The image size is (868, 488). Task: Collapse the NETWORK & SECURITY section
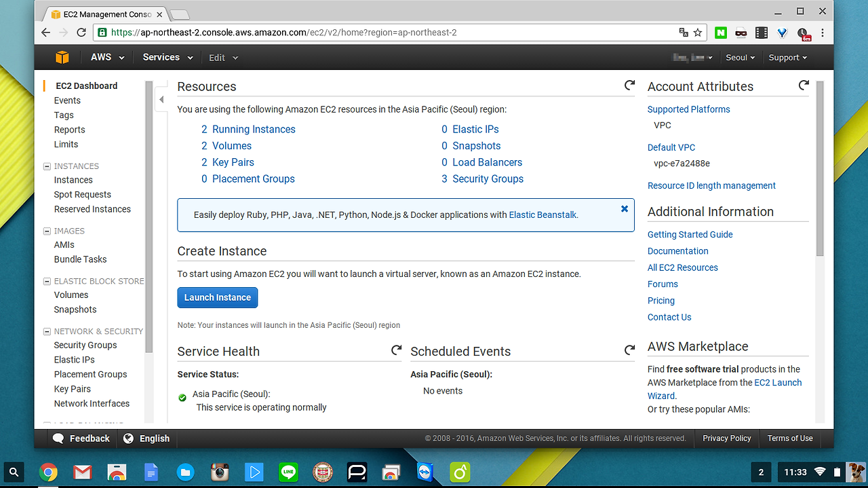click(47, 332)
